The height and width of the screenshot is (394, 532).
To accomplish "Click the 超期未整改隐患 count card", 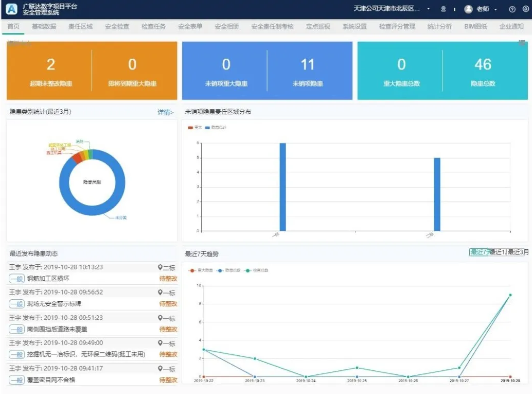I will click(x=50, y=71).
